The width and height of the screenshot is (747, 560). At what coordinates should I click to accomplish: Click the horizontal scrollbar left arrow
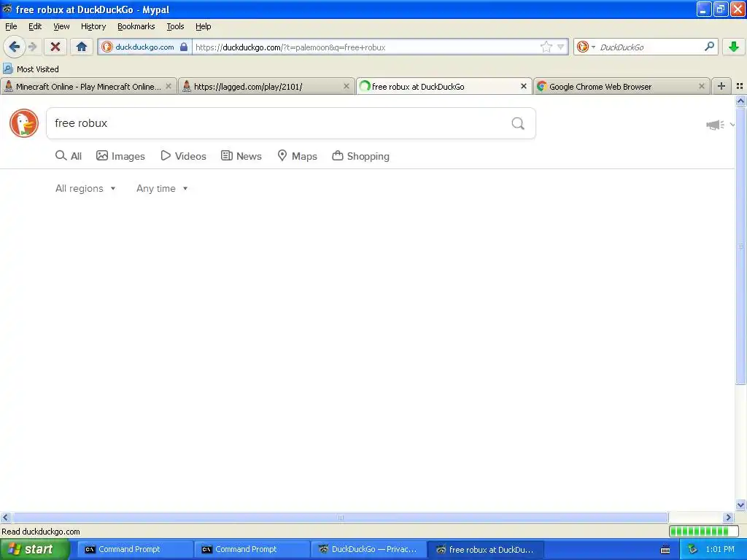click(5, 517)
